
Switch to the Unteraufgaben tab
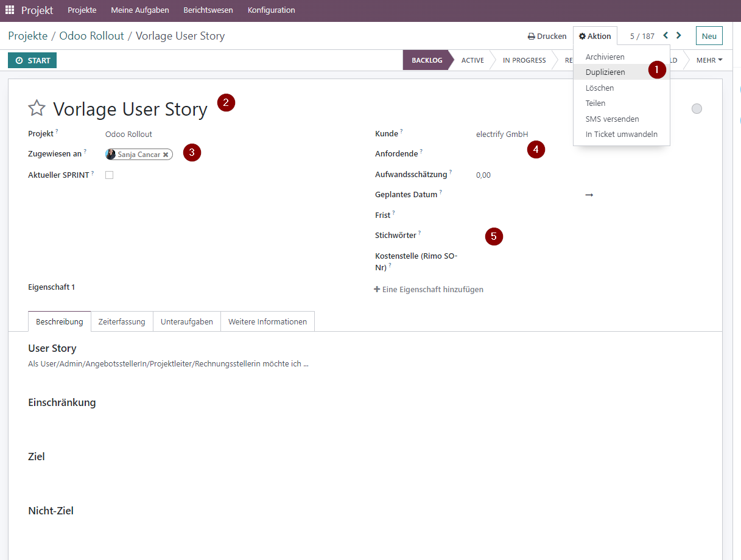click(x=187, y=321)
